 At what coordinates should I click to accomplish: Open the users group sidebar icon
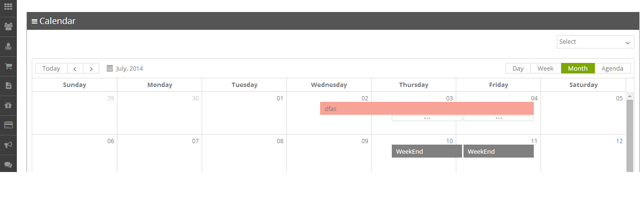pyautogui.click(x=8, y=26)
